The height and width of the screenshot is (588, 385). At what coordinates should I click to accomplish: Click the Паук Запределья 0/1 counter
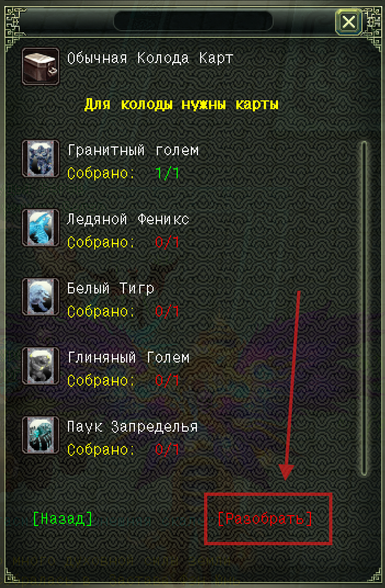pos(167,450)
